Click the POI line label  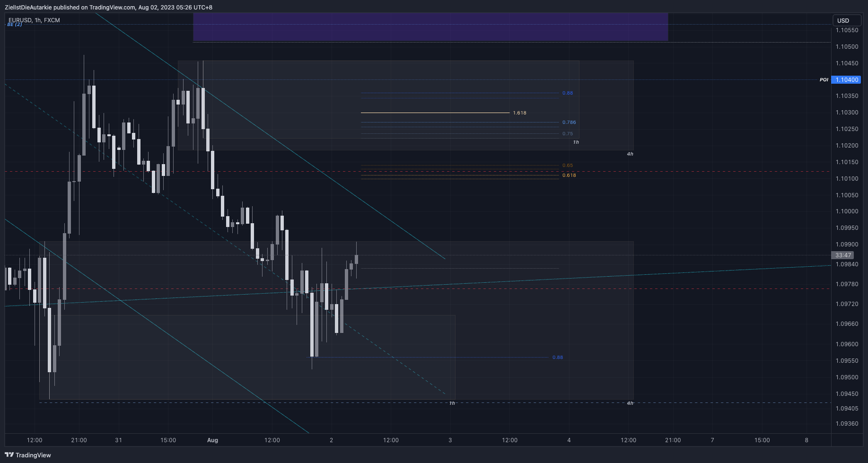(824, 80)
